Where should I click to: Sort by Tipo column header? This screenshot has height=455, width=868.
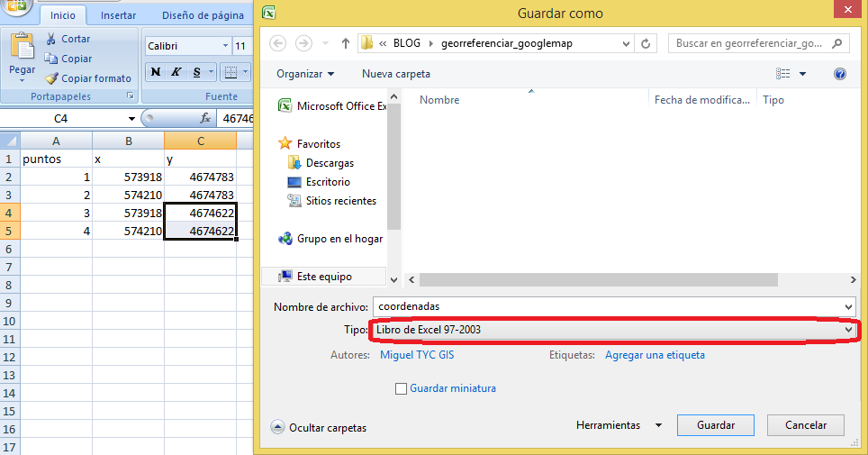pos(773,100)
